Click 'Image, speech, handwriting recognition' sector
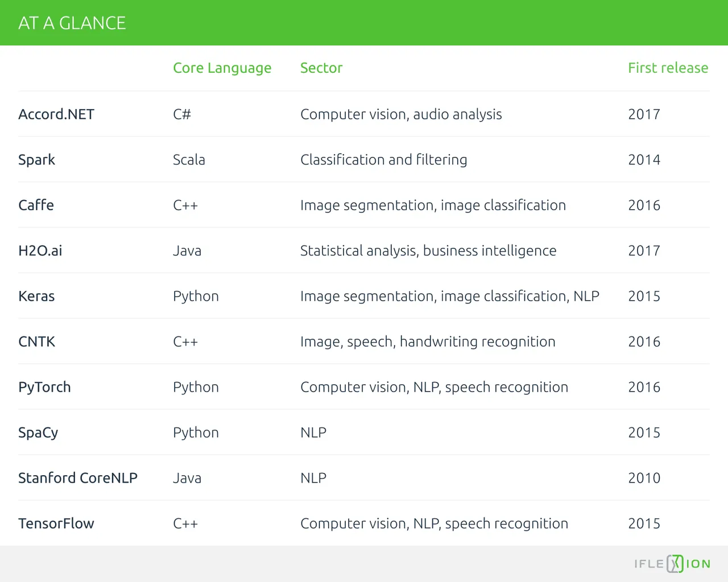The image size is (728, 582). [x=428, y=342]
